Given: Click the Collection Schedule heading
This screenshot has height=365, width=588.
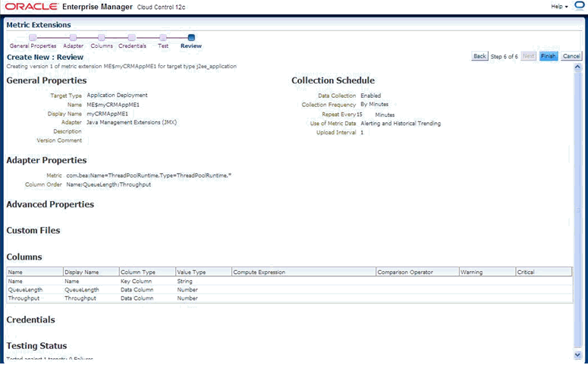Looking at the screenshot, I should point(333,80).
